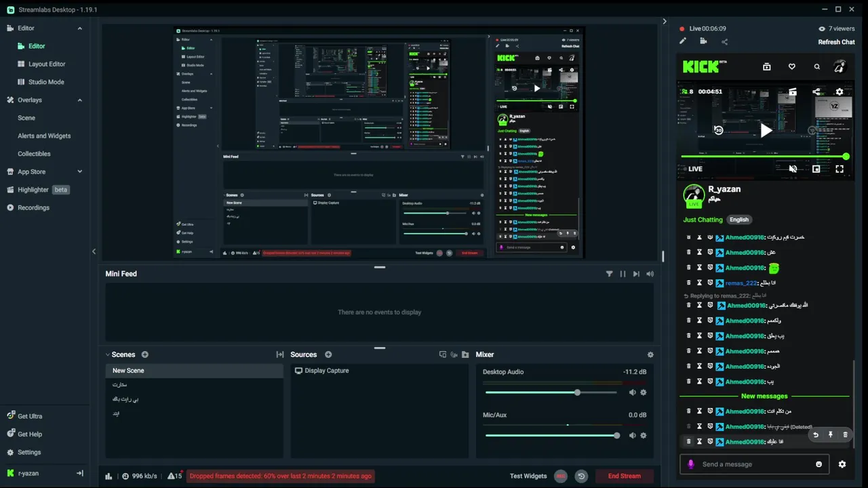The width and height of the screenshot is (868, 488).
Task: Add a new scene with plus icon
Action: 144,354
